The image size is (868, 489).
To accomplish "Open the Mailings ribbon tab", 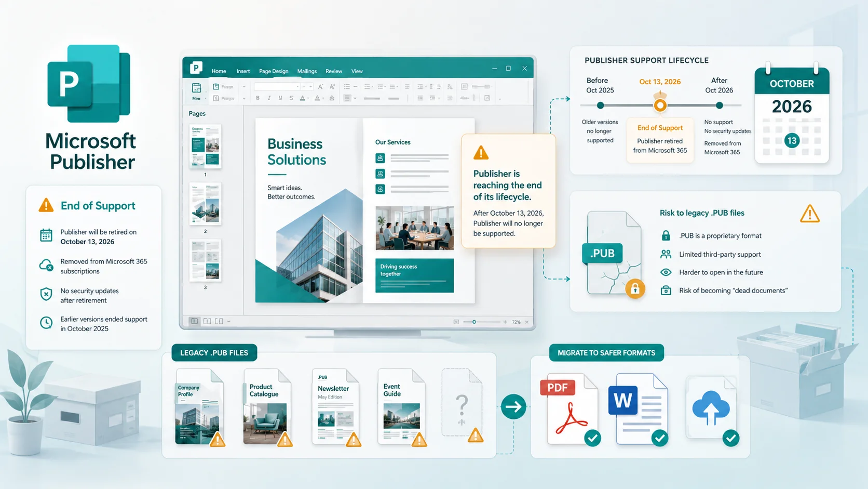I will [x=307, y=71].
